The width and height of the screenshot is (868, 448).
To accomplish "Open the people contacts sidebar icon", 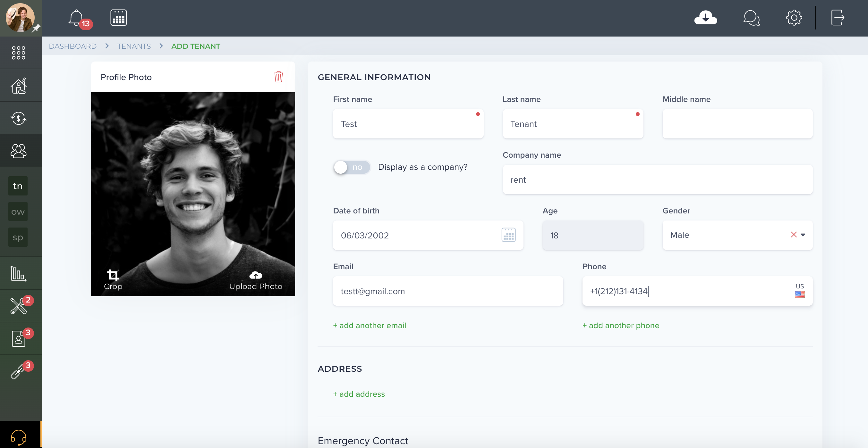I will pyautogui.click(x=19, y=151).
